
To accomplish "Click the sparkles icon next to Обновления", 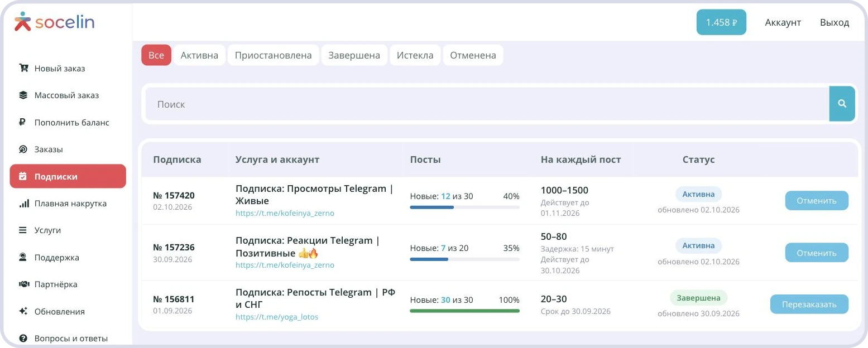I will (23, 311).
